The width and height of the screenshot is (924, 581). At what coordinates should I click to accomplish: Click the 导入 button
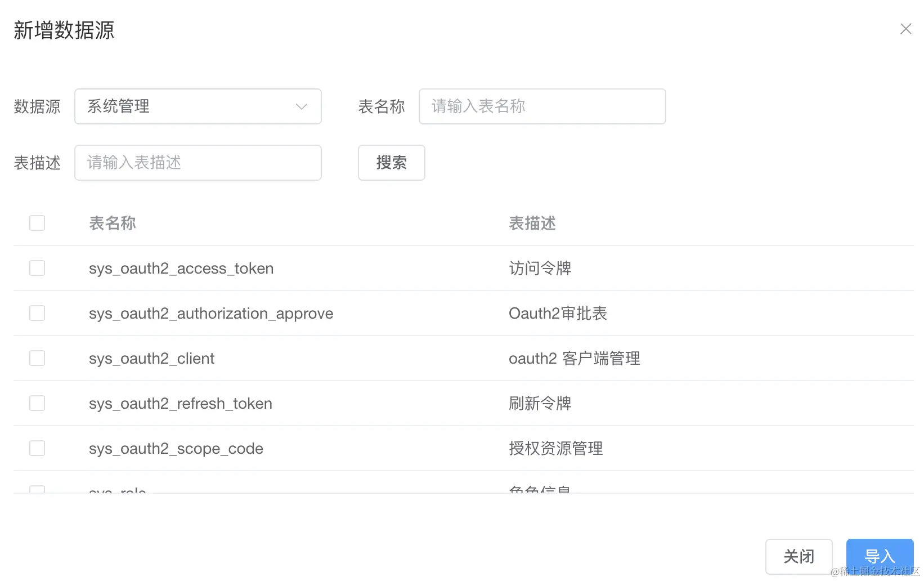[880, 557]
